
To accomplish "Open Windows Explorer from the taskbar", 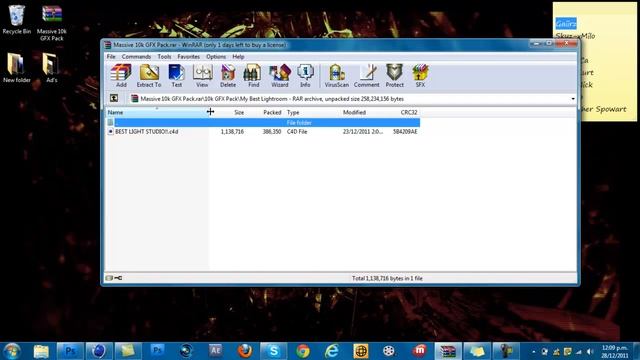I will [41, 351].
